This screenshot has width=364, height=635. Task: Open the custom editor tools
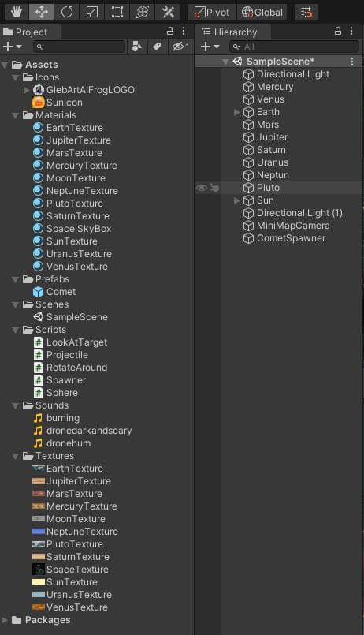(x=168, y=12)
